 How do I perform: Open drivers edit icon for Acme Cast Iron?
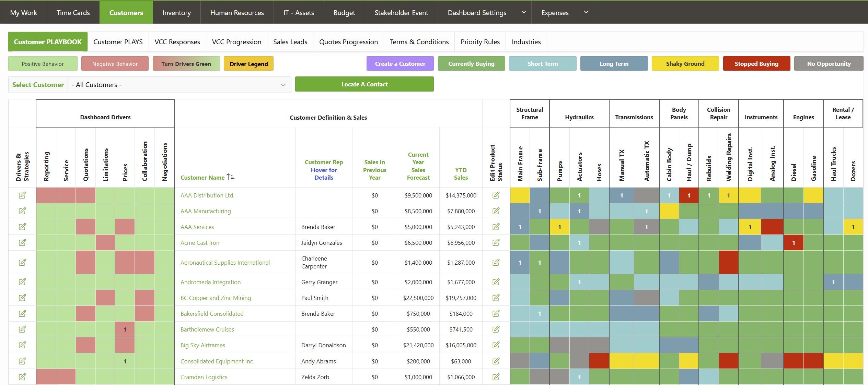22,242
